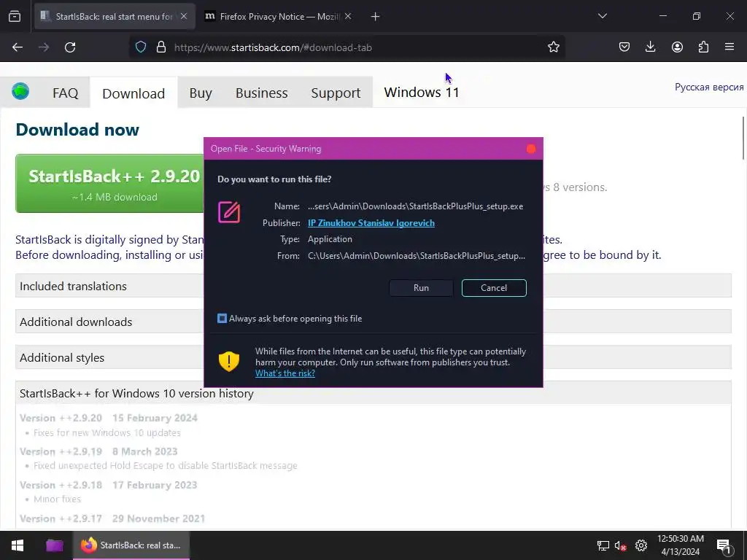The width and height of the screenshot is (747, 560).
Task: Open Windows Start menu
Action: 18,545
